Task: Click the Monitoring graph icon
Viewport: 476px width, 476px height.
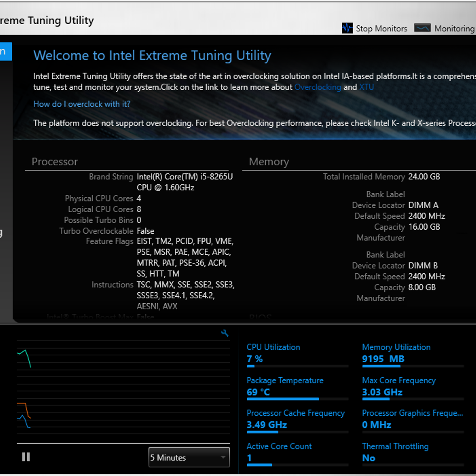Action: (422, 28)
